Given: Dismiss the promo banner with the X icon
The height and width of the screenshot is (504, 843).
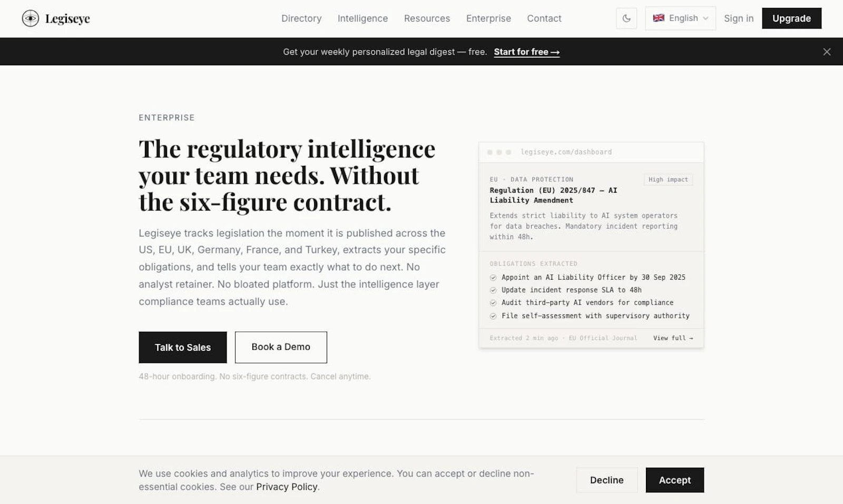Looking at the screenshot, I should click(827, 52).
